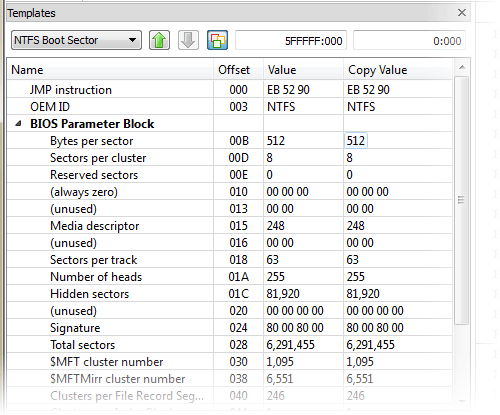The height and width of the screenshot is (415, 500).
Task: Click the Name column header
Action: tap(110, 70)
